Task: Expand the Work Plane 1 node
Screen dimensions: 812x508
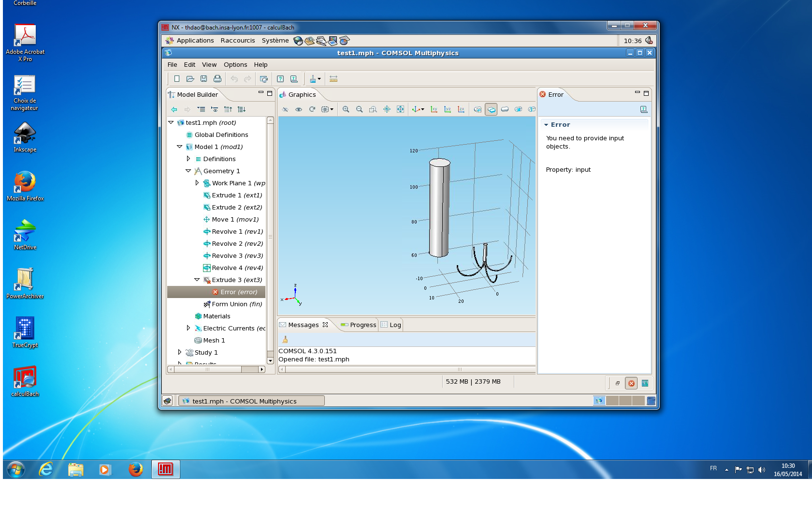Action: point(197,183)
